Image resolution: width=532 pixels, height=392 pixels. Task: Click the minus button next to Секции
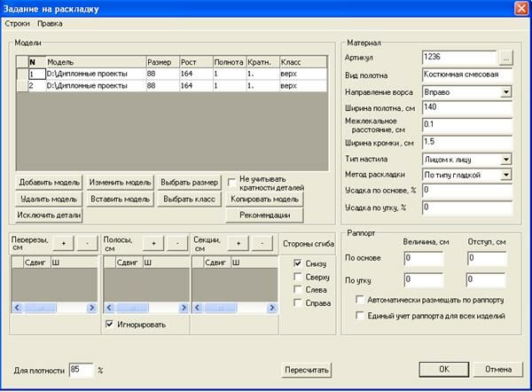click(x=260, y=243)
